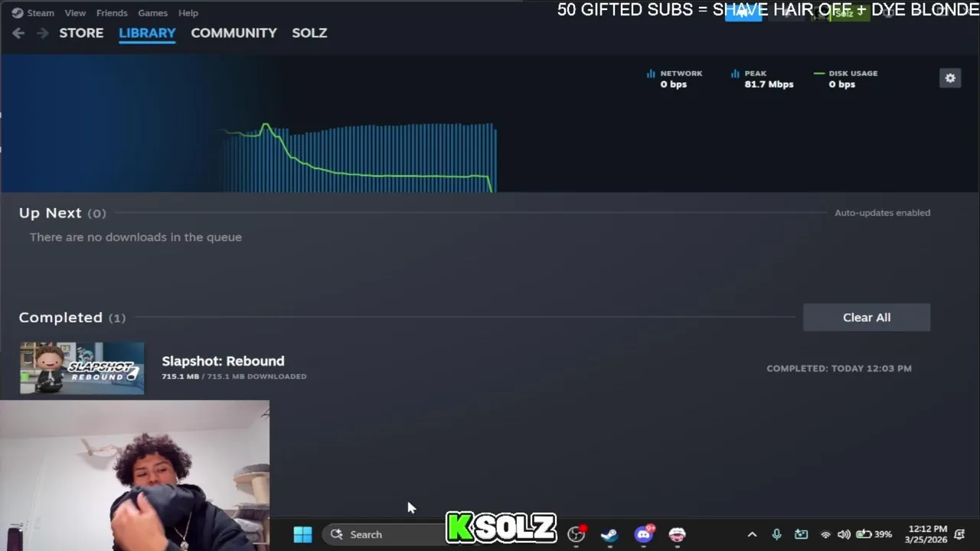Open the Steam menu

[33, 13]
